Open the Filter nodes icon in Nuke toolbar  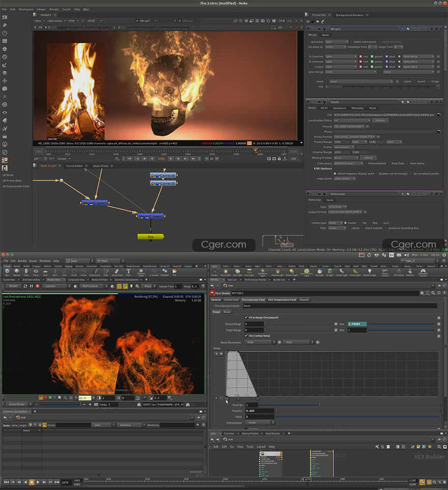click(x=5, y=57)
